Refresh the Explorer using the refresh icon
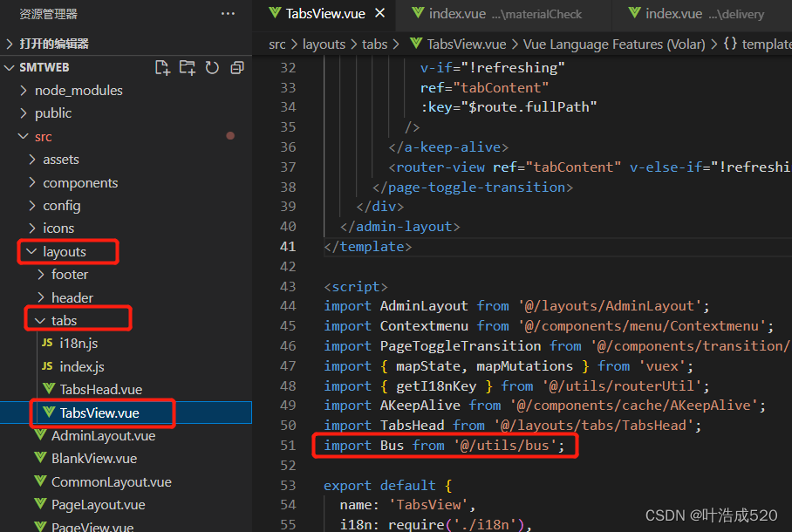Viewport: 792px width, 532px height. pos(212,66)
